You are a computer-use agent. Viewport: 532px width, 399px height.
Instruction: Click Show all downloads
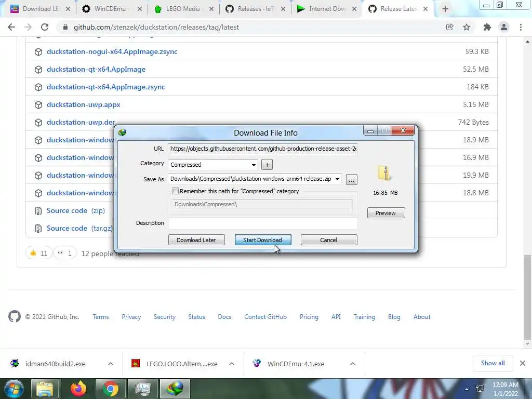[x=493, y=363]
